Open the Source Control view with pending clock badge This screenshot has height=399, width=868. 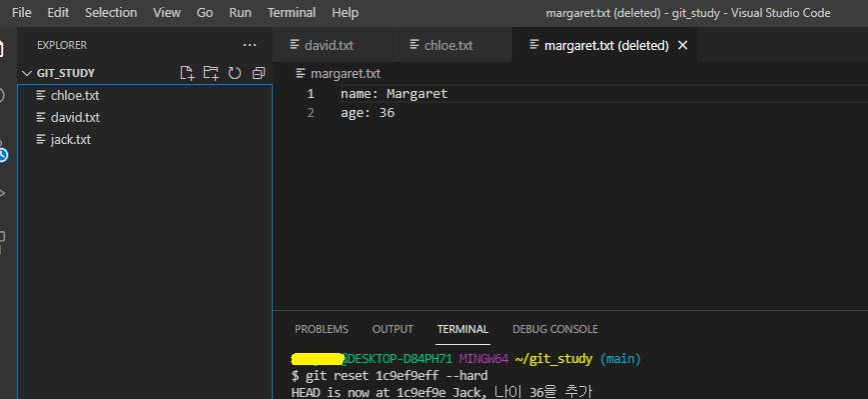3,151
